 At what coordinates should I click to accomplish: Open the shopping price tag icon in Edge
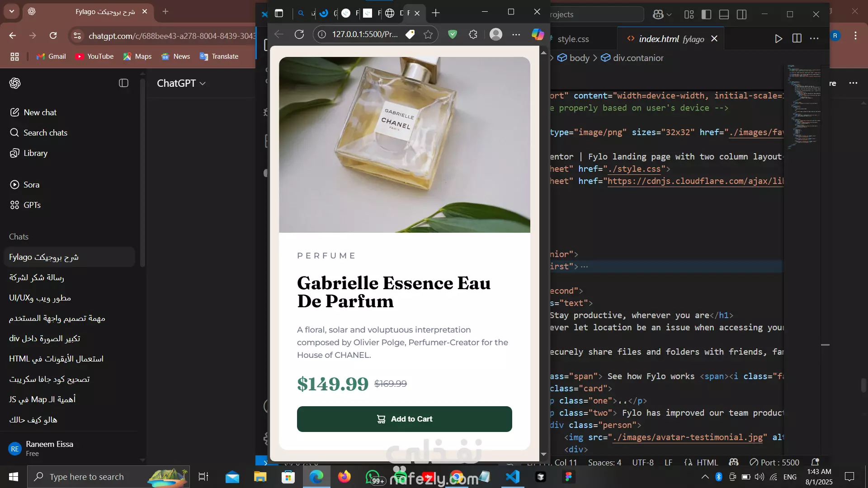tap(410, 34)
